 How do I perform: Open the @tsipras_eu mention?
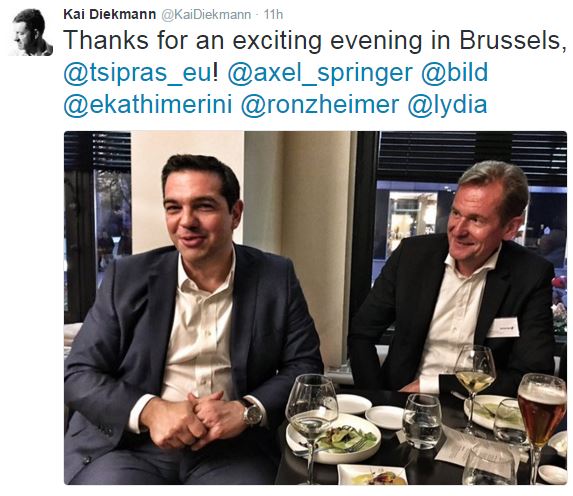click(137, 73)
